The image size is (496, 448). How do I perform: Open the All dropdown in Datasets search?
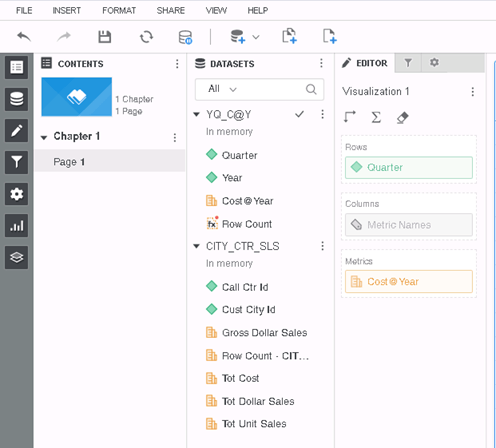pyautogui.click(x=222, y=89)
